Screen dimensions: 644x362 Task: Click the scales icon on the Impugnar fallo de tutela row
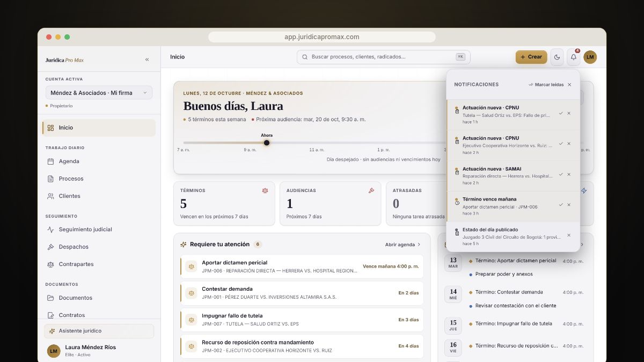pyautogui.click(x=192, y=320)
